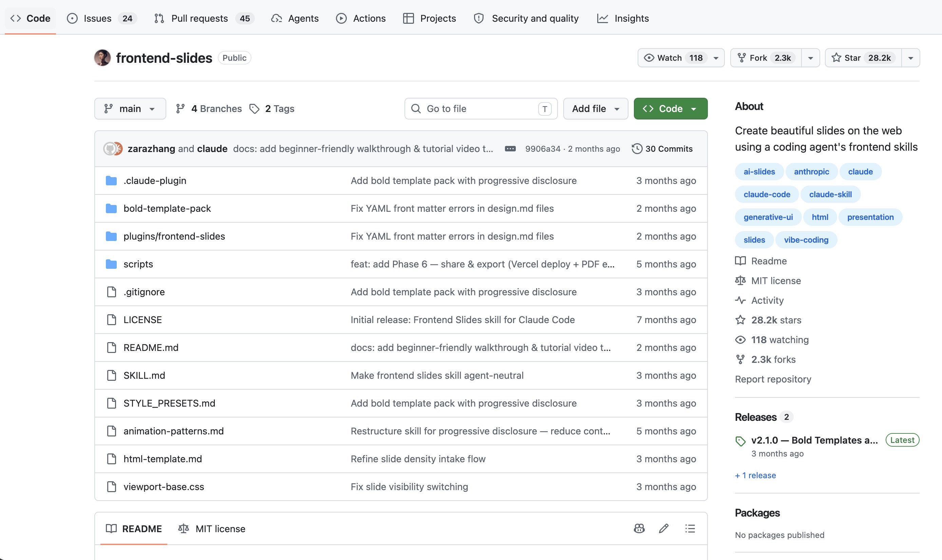Click the SKILL.md file icon
This screenshot has height=560, width=942.
112,375
